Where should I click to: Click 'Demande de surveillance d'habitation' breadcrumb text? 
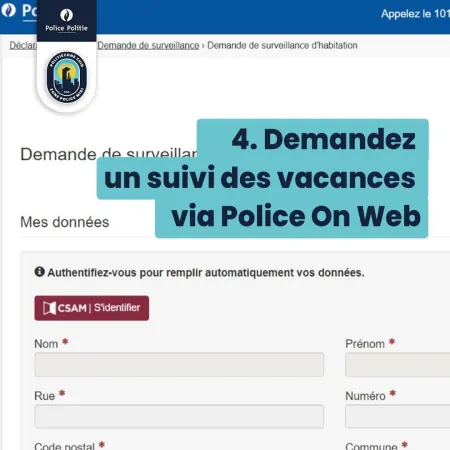coord(282,45)
